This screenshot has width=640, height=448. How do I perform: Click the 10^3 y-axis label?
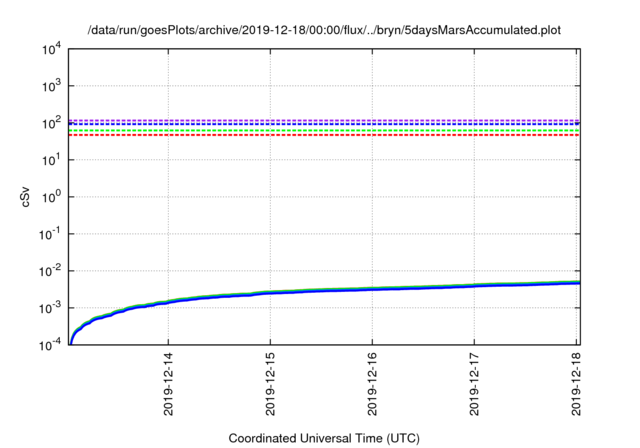[52, 86]
